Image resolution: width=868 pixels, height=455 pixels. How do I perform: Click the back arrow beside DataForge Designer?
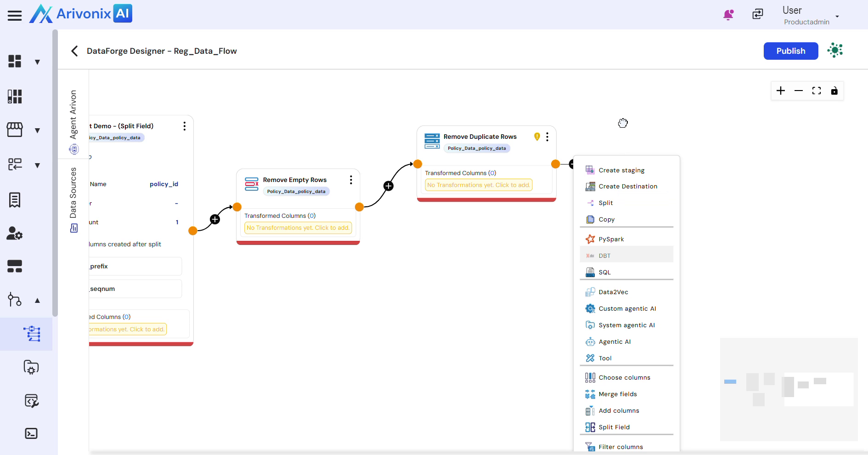click(74, 51)
